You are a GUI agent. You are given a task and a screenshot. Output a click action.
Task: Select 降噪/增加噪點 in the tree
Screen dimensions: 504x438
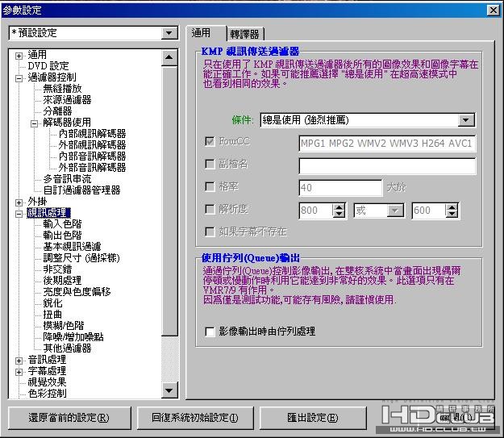point(73,337)
